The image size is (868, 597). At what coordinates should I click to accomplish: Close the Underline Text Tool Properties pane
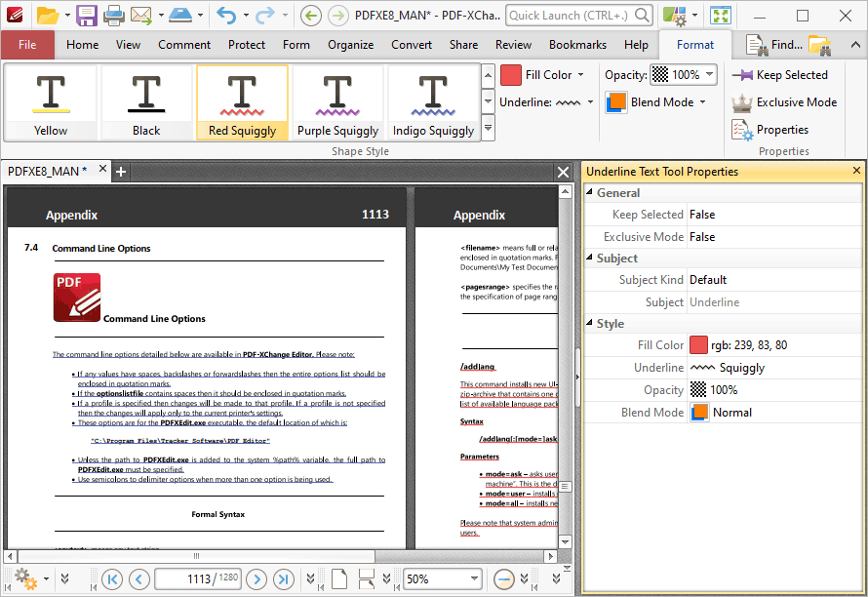[x=856, y=171]
